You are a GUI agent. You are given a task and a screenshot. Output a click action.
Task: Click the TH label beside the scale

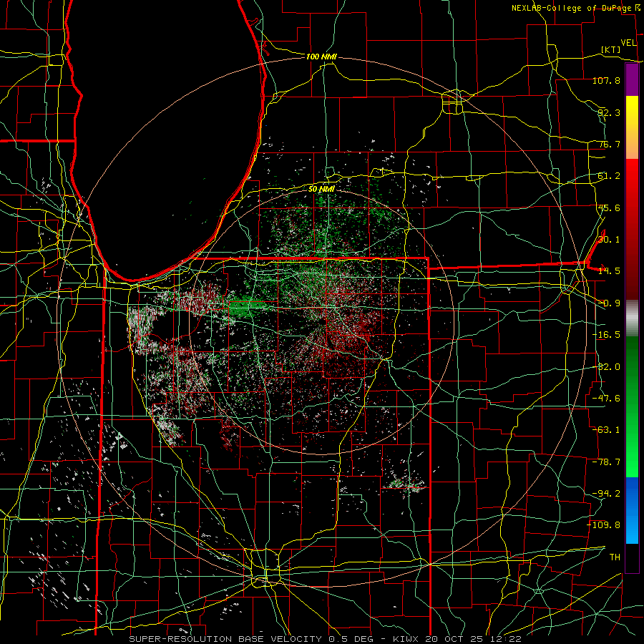pos(615,557)
